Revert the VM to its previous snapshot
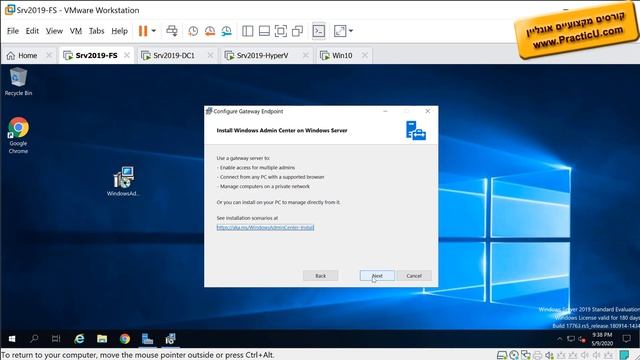 coord(210,31)
